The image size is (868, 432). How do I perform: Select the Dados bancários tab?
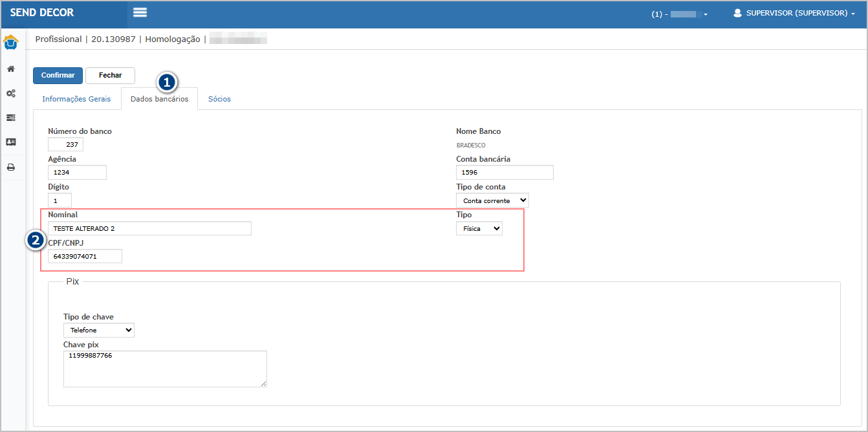(x=159, y=99)
